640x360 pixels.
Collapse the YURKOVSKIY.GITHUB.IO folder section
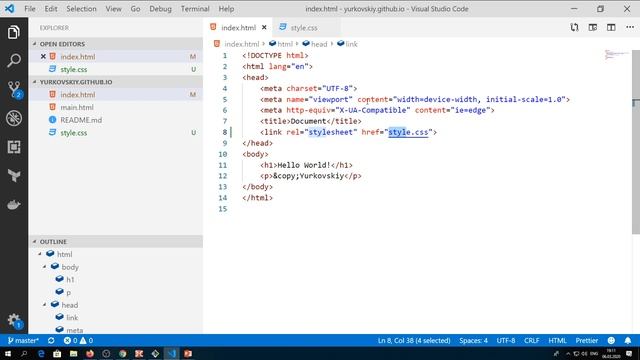34,82
